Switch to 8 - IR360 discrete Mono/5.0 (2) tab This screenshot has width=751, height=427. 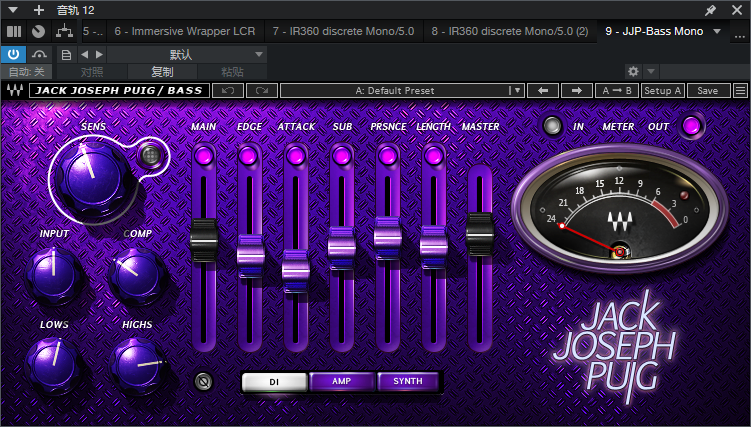pos(510,32)
